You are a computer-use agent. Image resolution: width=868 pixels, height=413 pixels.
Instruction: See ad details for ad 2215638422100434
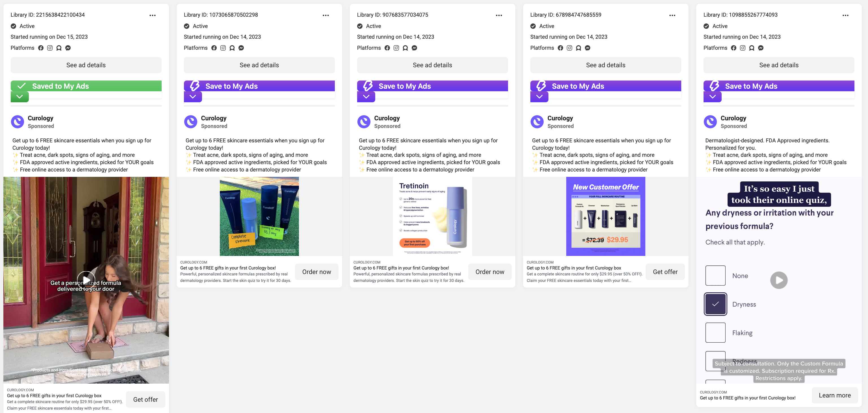[x=86, y=65]
